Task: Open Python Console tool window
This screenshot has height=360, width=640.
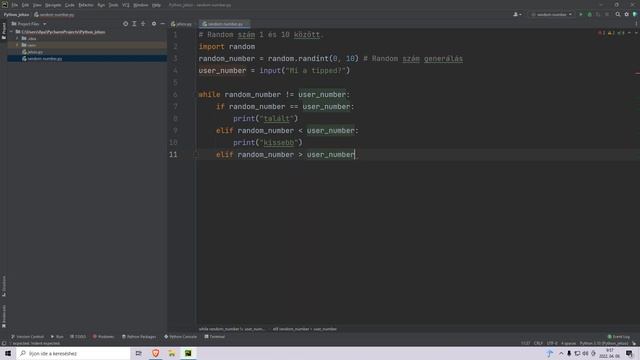Action: point(180,337)
